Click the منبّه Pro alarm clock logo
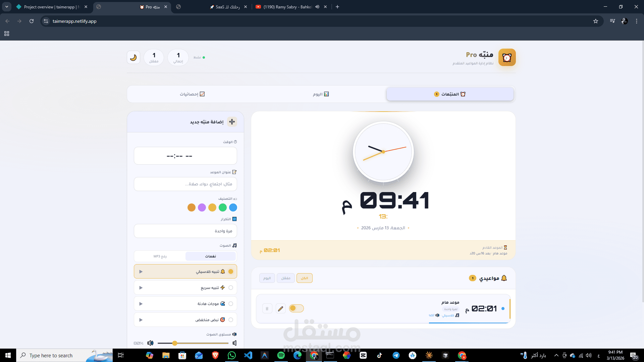The image size is (644, 362). (x=507, y=57)
